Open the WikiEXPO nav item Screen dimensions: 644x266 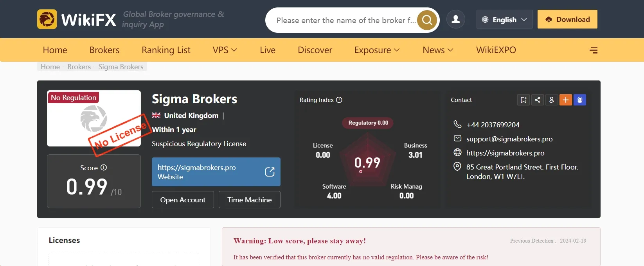(496, 50)
